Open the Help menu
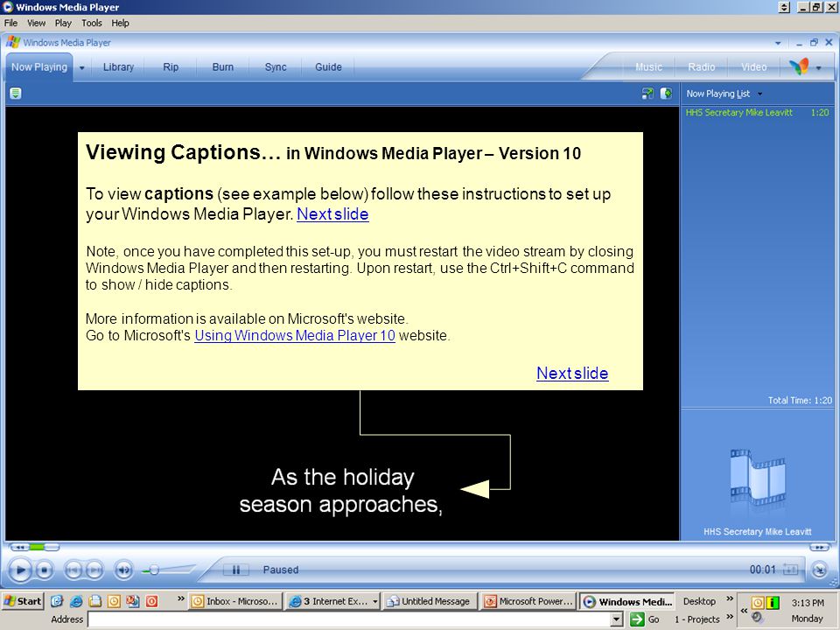 [x=120, y=23]
